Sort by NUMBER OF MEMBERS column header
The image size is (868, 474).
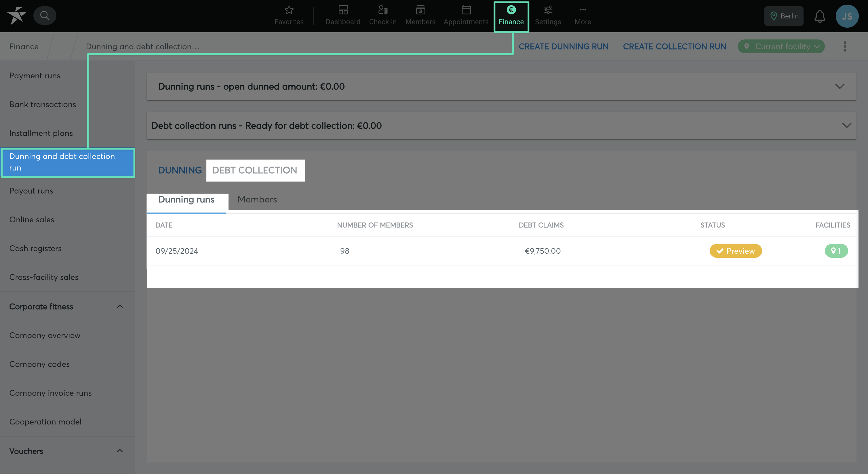375,225
